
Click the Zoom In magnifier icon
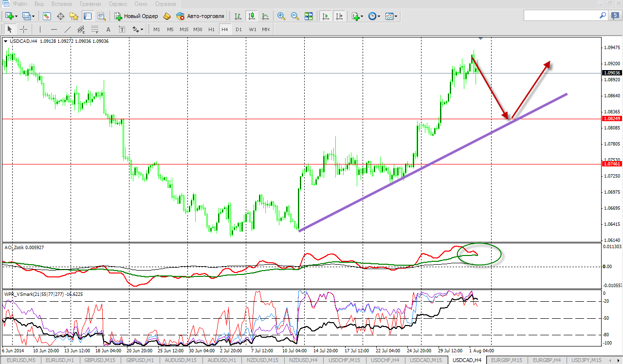pyautogui.click(x=281, y=16)
